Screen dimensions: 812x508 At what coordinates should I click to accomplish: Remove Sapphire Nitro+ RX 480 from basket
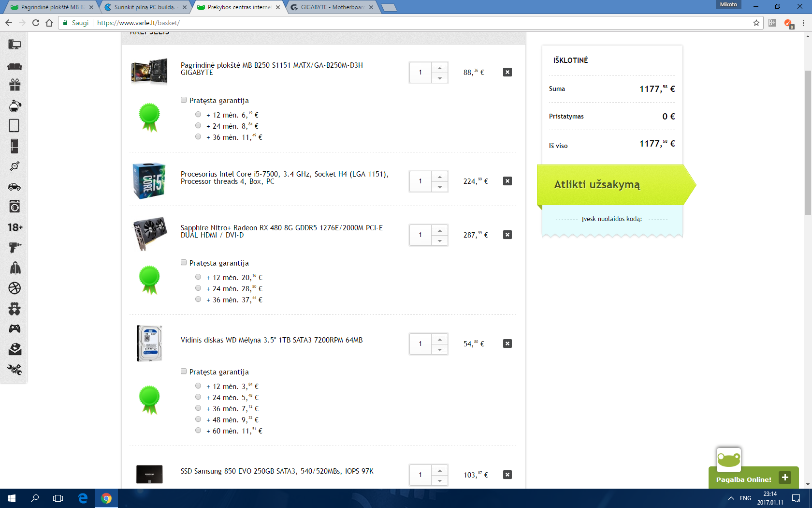click(x=507, y=235)
